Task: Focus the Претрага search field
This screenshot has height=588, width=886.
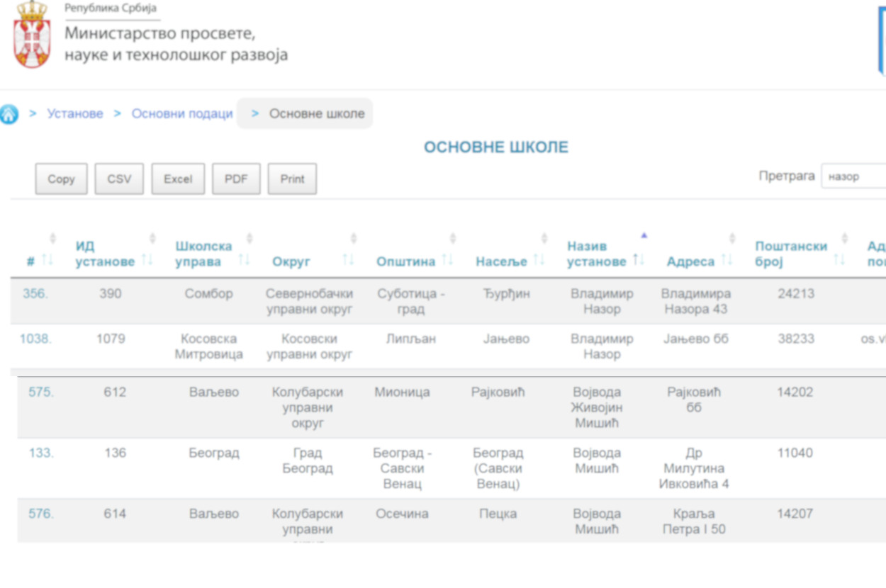Action: [854, 176]
